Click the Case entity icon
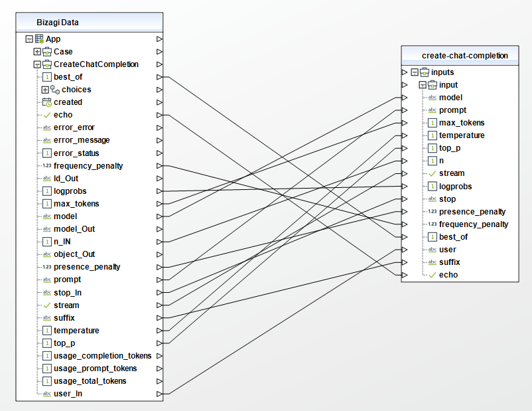Image resolution: width=532 pixels, height=411 pixels. click(47, 52)
